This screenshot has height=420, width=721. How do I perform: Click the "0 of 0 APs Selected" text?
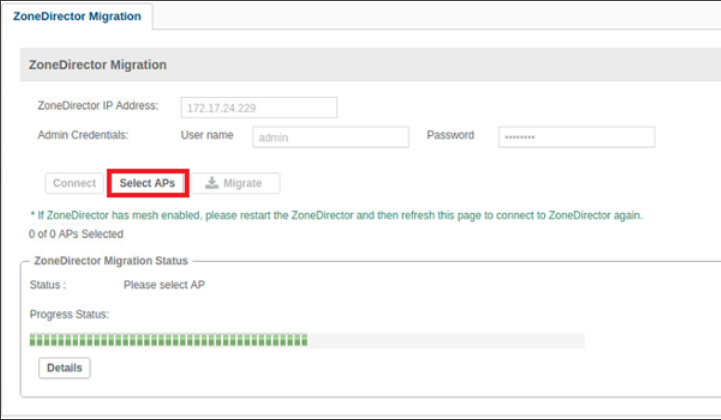point(76,234)
